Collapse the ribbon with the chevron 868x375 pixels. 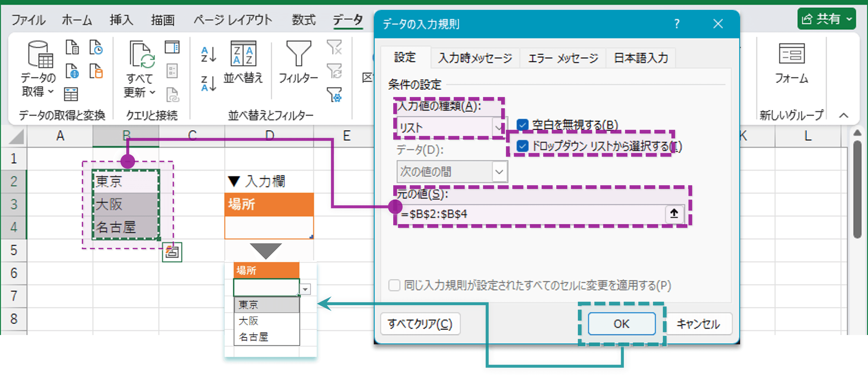pos(843,116)
